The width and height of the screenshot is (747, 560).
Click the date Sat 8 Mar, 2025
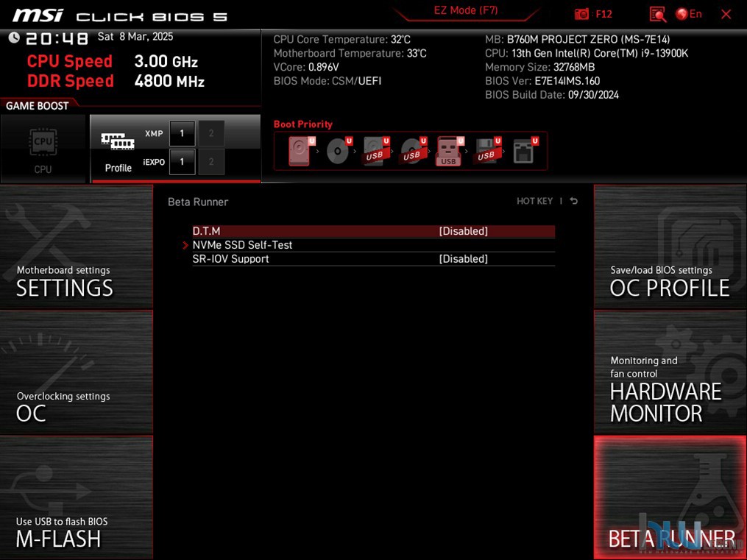135,37
